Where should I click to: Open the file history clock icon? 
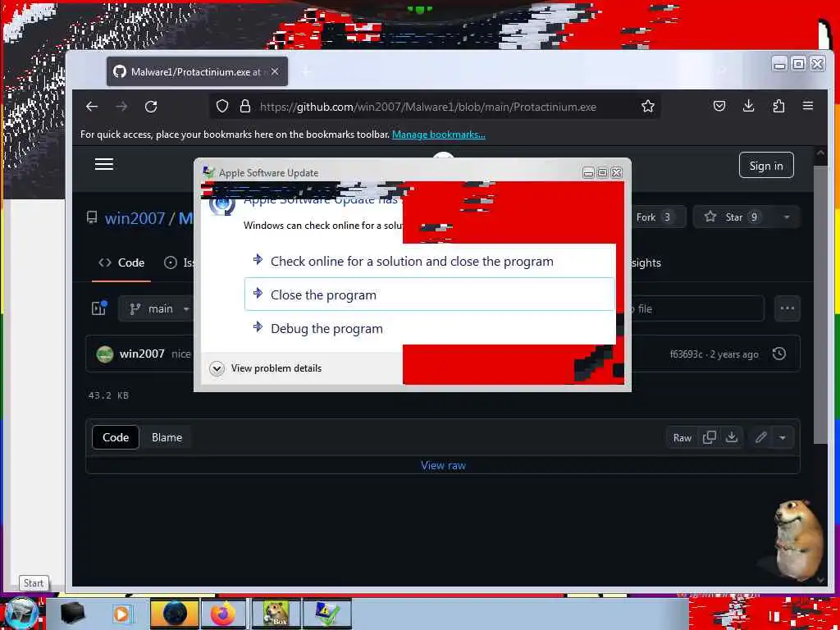(x=779, y=354)
